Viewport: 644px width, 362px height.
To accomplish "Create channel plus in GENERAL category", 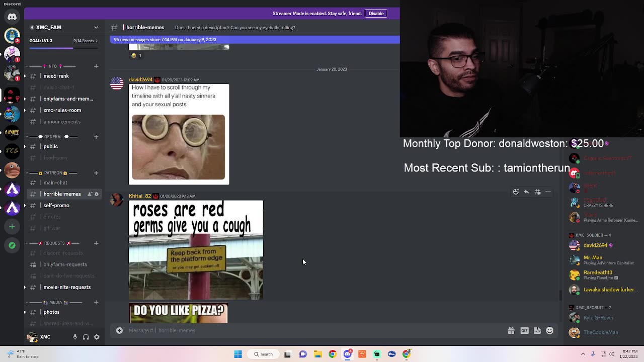I will tap(96, 137).
